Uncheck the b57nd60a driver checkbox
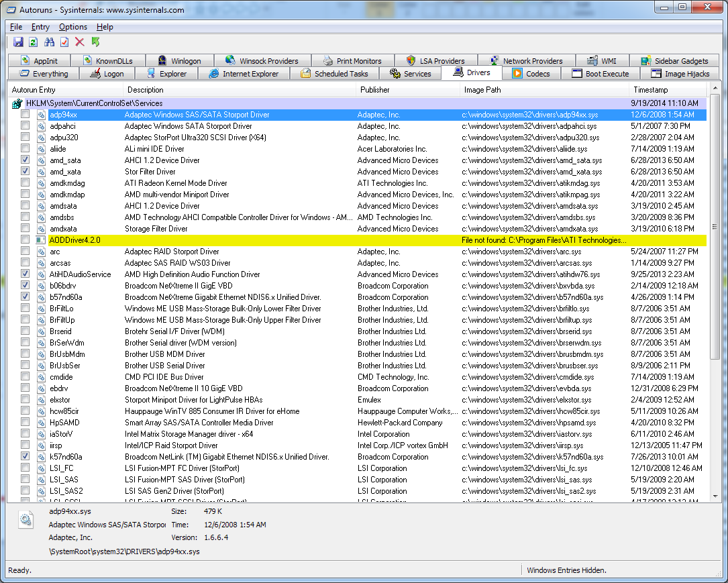 tap(25, 297)
